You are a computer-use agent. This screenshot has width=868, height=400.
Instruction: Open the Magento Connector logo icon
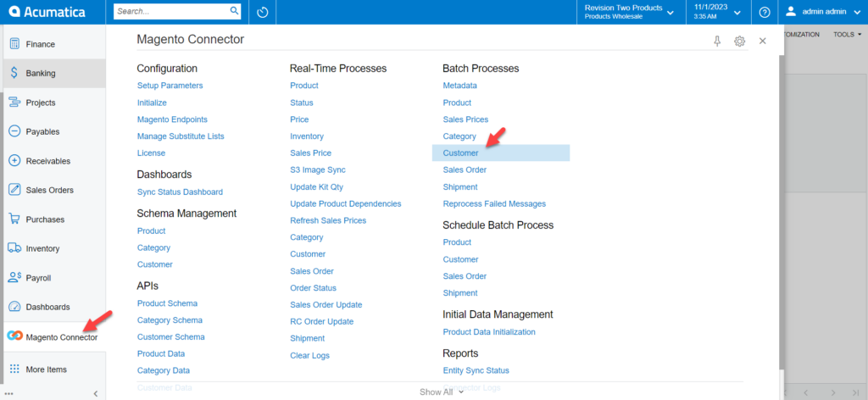click(15, 336)
